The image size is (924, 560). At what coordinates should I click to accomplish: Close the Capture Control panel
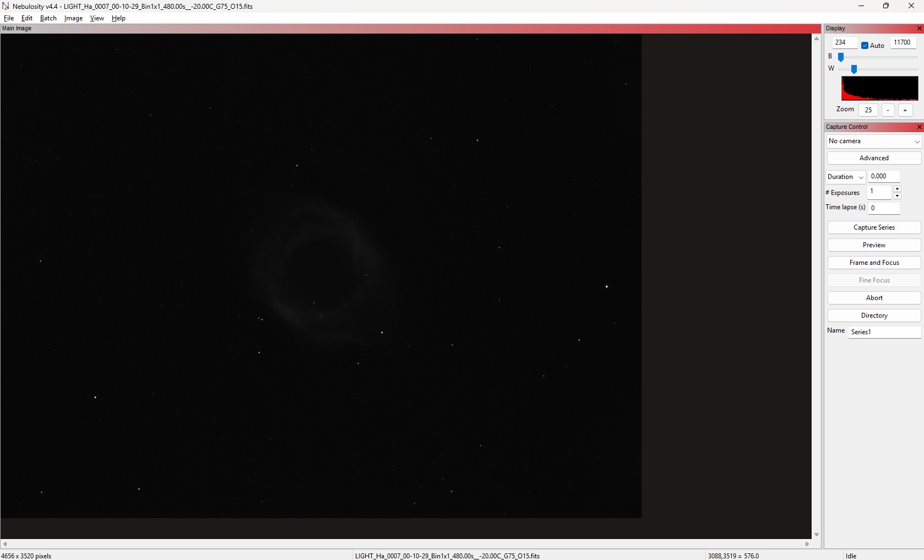(919, 127)
